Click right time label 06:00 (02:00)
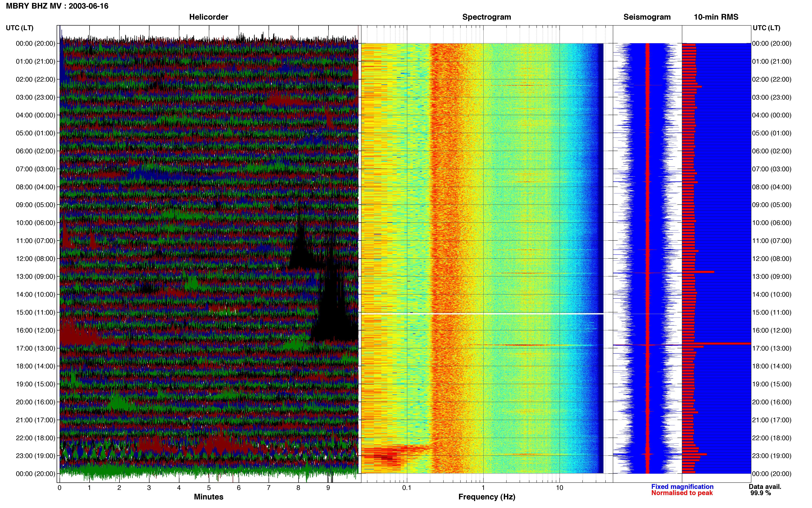 772,151
